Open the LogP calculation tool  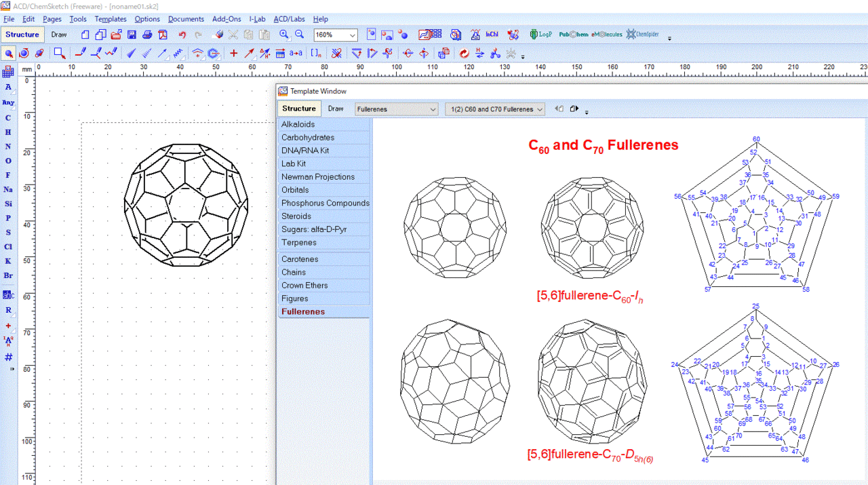click(x=541, y=35)
